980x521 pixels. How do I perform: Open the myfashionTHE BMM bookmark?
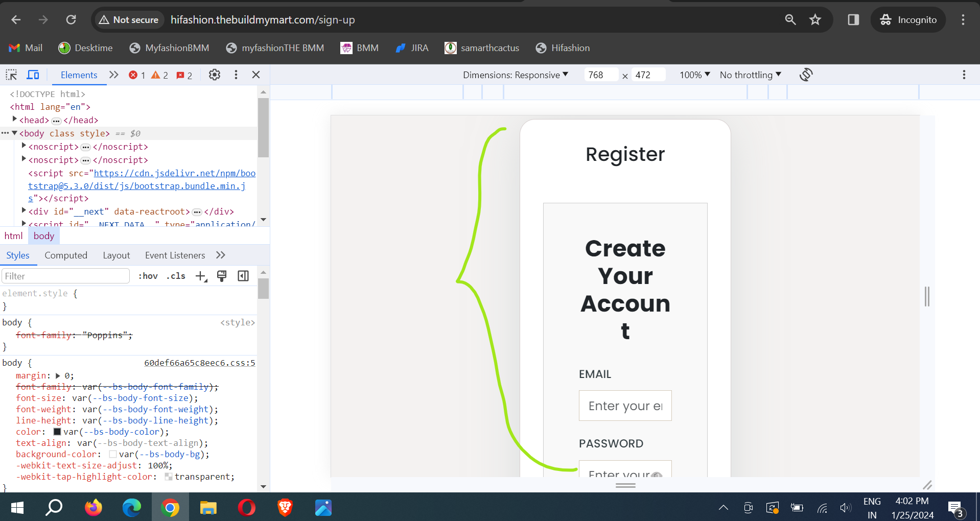pos(275,48)
